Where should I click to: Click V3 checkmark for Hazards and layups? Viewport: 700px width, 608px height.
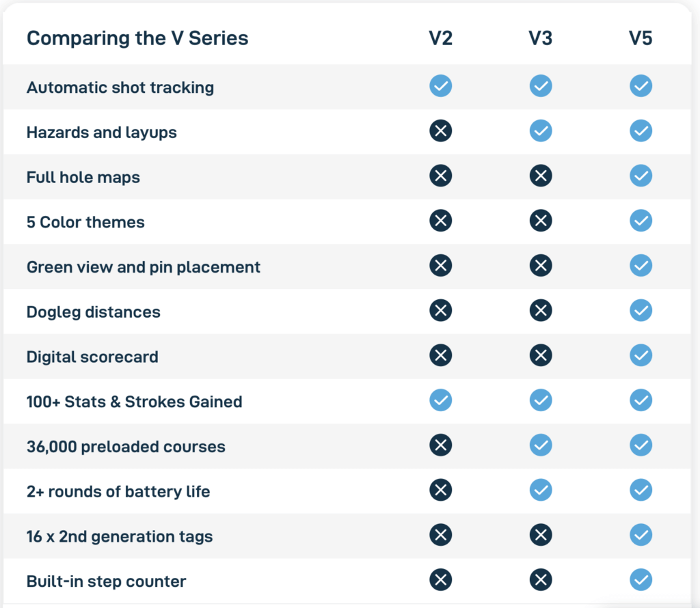point(541,130)
